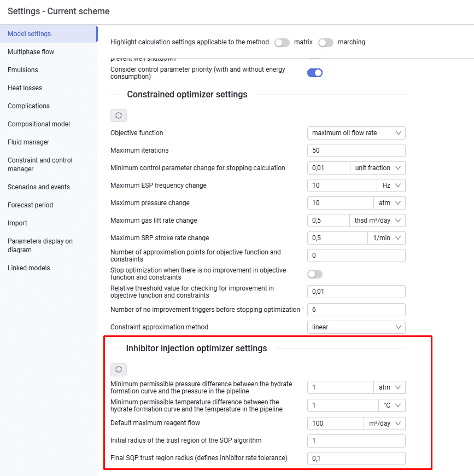The height and width of the screenshot is (476, 474).
Task: Toggle the marching method highlight switch
Action: coord(326,43)
